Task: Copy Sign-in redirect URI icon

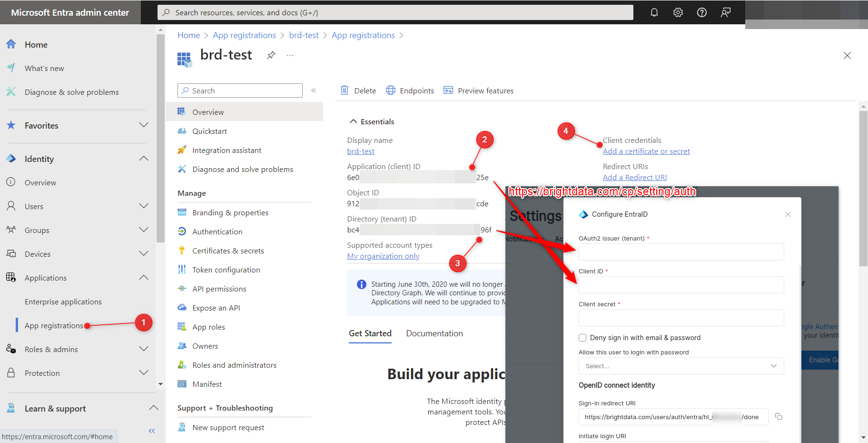Action: coord(779,417)
